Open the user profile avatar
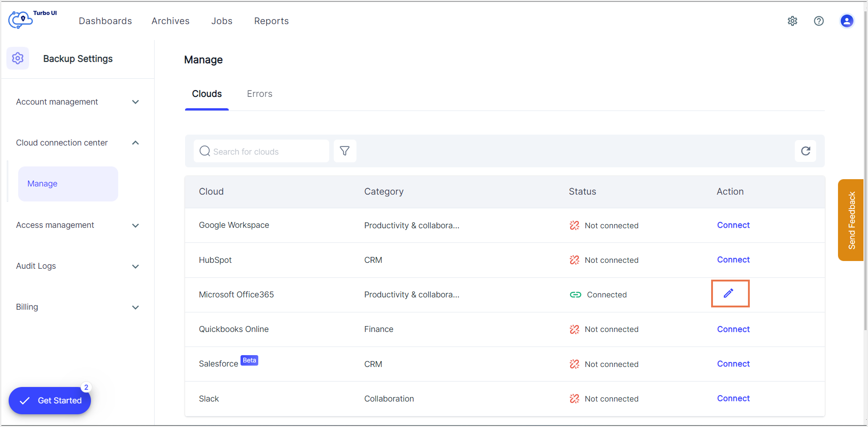This screenshot has width=868, height=427. click(846, 21)
